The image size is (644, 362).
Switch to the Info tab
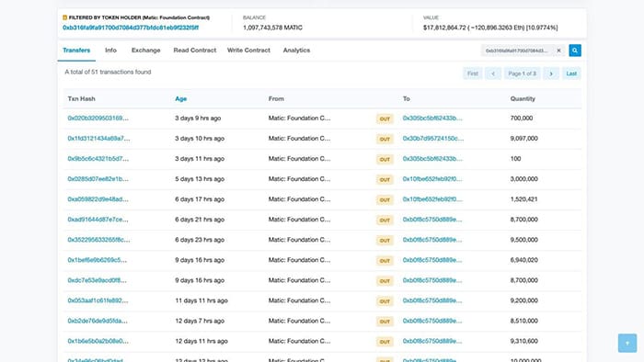111,51
